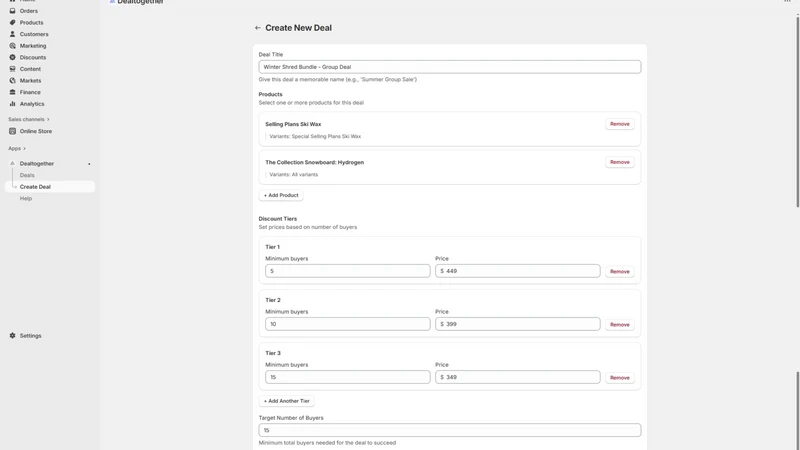Viewport: 800px width, 450px height.
Task: Click 'Selling Plans Ski Wax' product name
Action: 293,124
